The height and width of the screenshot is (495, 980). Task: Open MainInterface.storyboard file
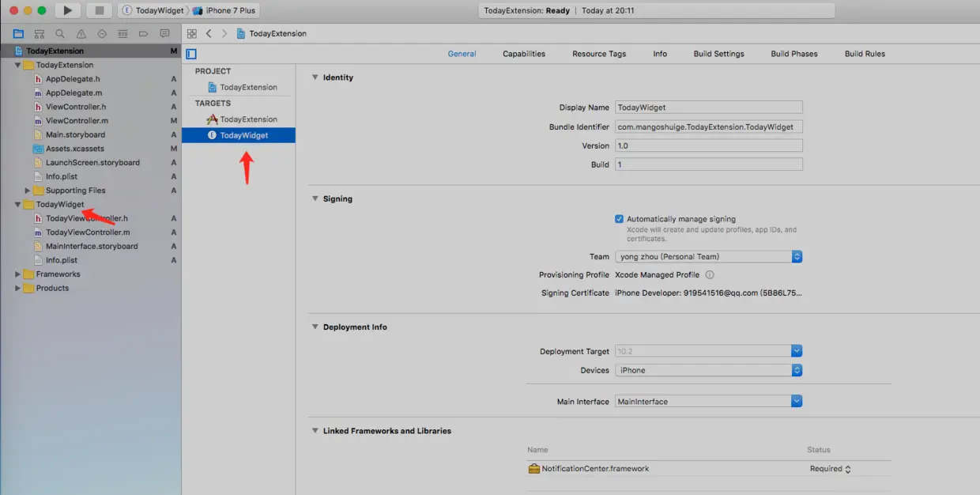point(92,247)
